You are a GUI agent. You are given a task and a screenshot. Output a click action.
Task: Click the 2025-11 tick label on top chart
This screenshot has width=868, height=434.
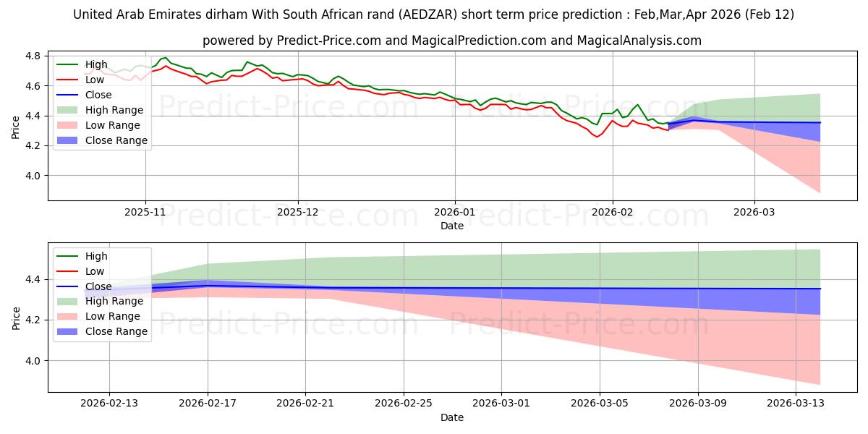145,213
